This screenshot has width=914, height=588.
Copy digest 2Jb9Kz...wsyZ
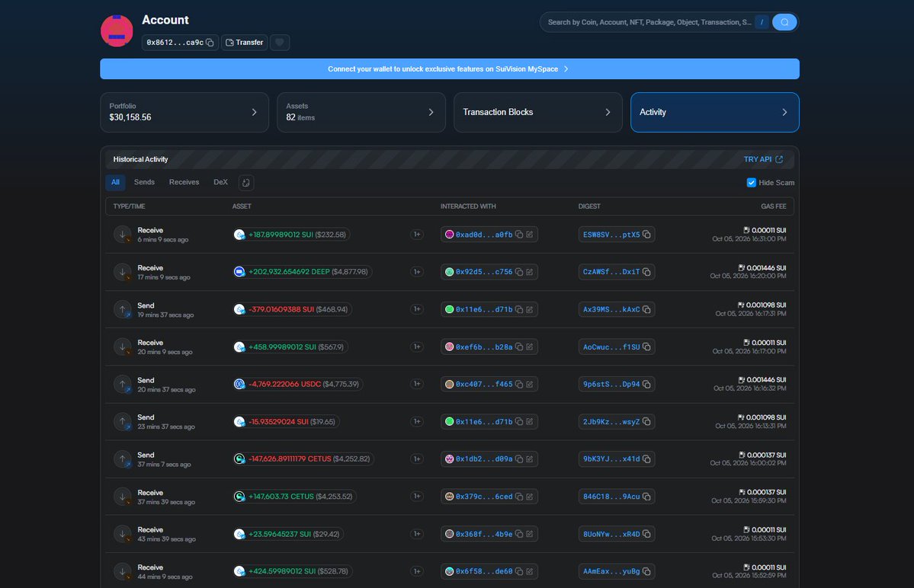click(646, 421)
